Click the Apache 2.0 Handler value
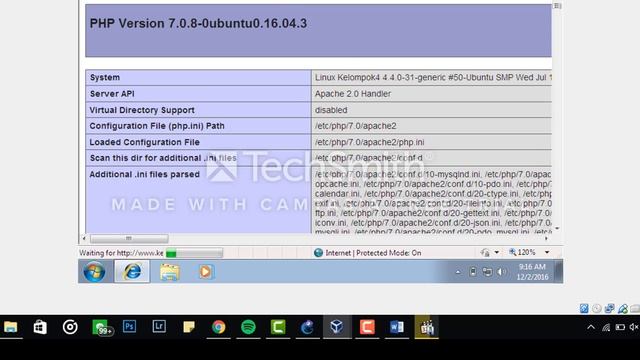 (353, 94)
